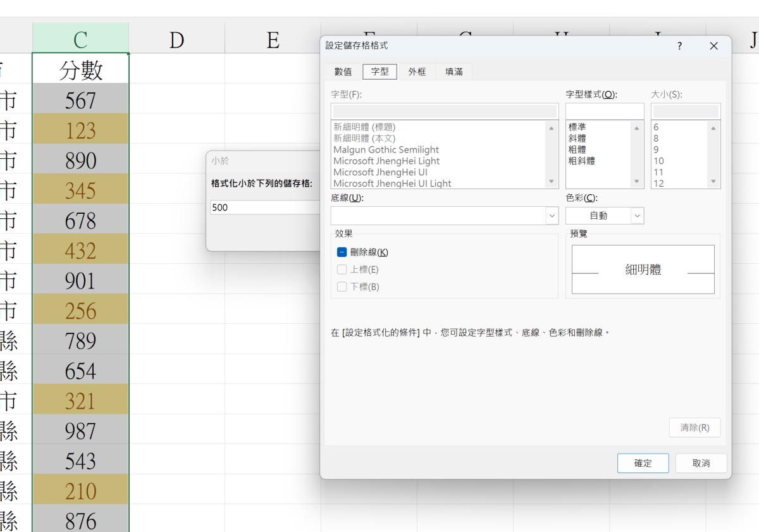Toggle the 刪除線 strikethrough checkbox
The width and height of the screenshot is (759, 532).
[342, 252]
